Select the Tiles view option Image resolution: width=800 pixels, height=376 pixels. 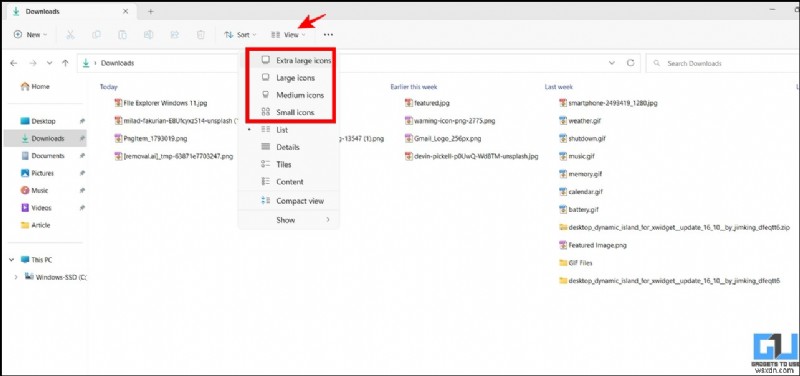coord(289,164)
